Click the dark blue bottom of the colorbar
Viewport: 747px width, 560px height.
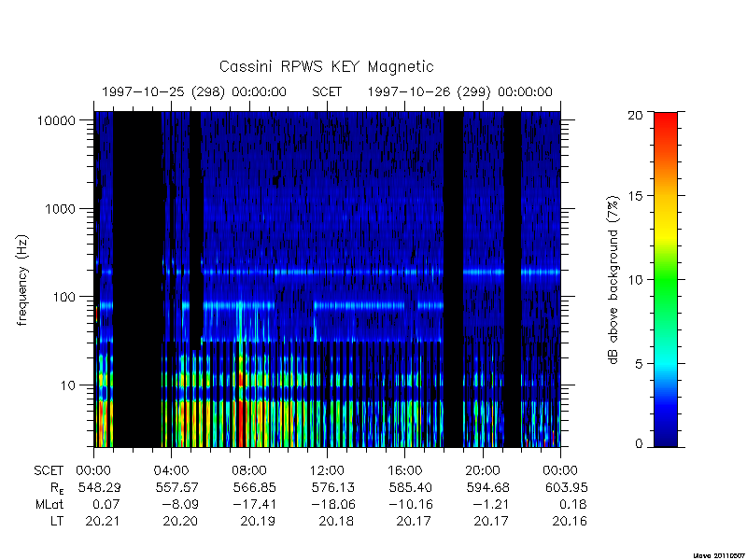[x=666, y=436]
